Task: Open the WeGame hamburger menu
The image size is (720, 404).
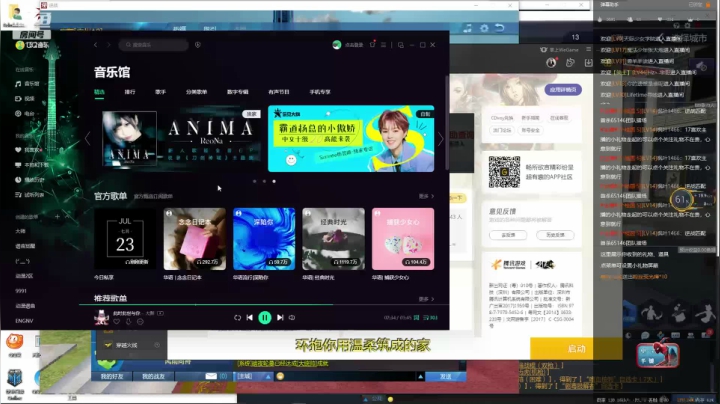Action: (x=589, y=49)
